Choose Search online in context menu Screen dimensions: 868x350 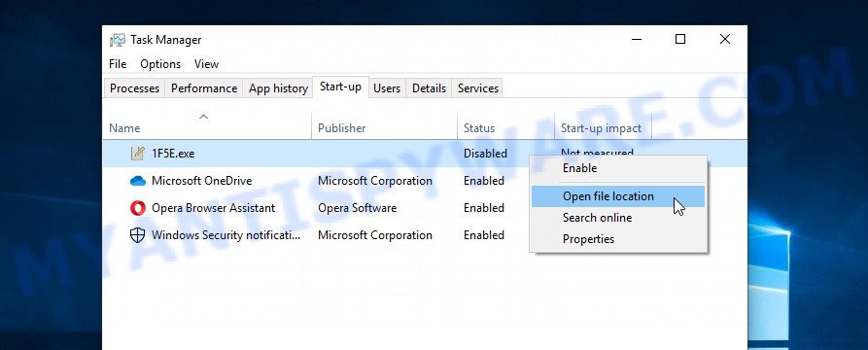[x=618, y=218]
